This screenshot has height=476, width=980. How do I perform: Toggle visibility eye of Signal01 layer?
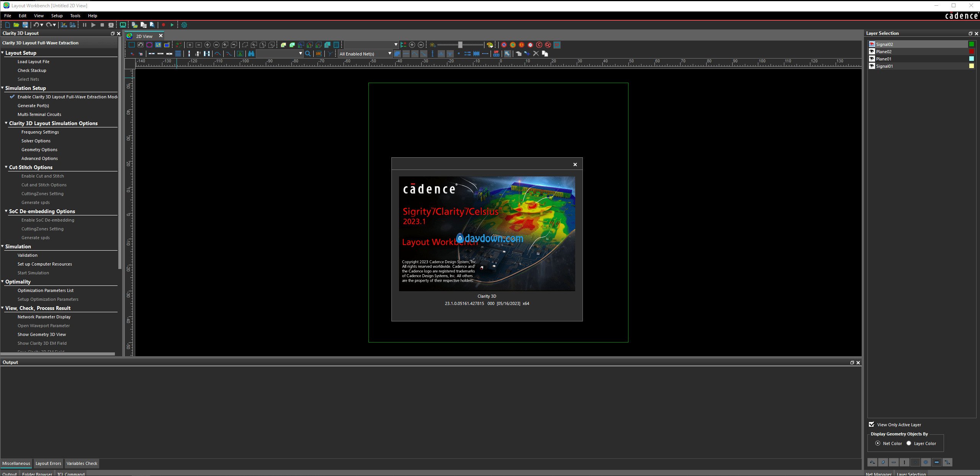coord(872,66)
